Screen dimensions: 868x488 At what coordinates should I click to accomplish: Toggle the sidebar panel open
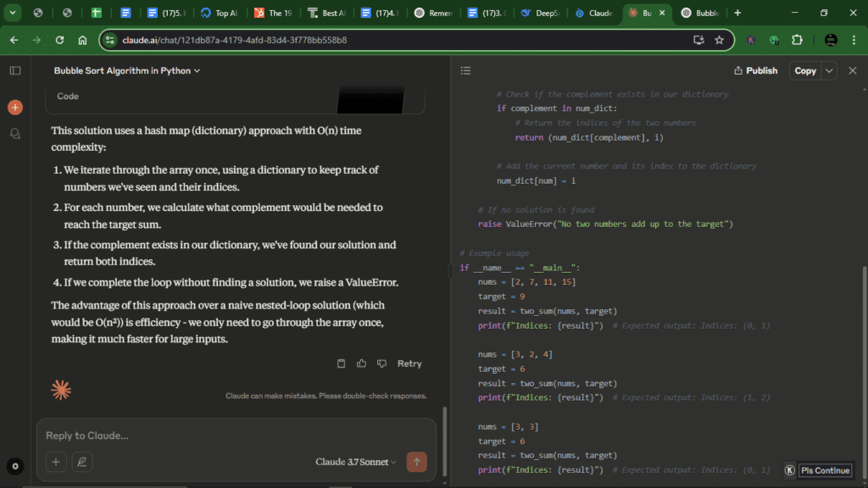point(14,70)
